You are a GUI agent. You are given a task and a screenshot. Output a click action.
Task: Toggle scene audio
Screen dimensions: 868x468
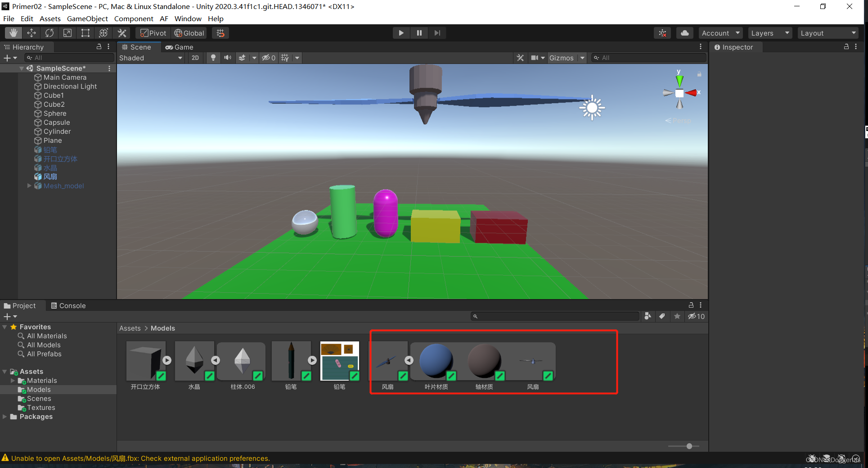click(x=228, y=58)
